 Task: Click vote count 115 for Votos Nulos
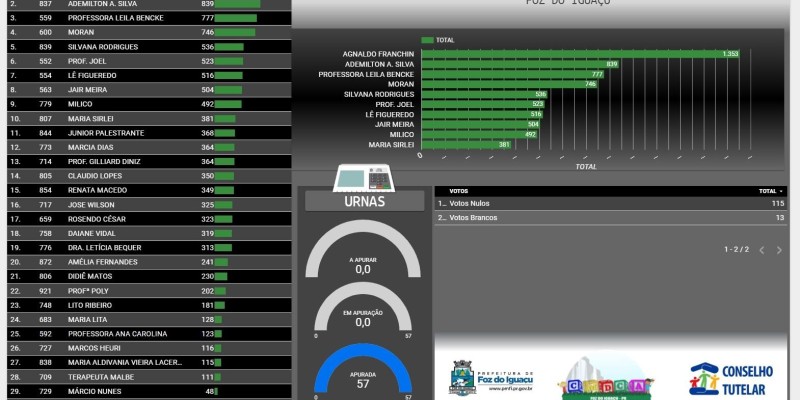click(x=778, y=204)
